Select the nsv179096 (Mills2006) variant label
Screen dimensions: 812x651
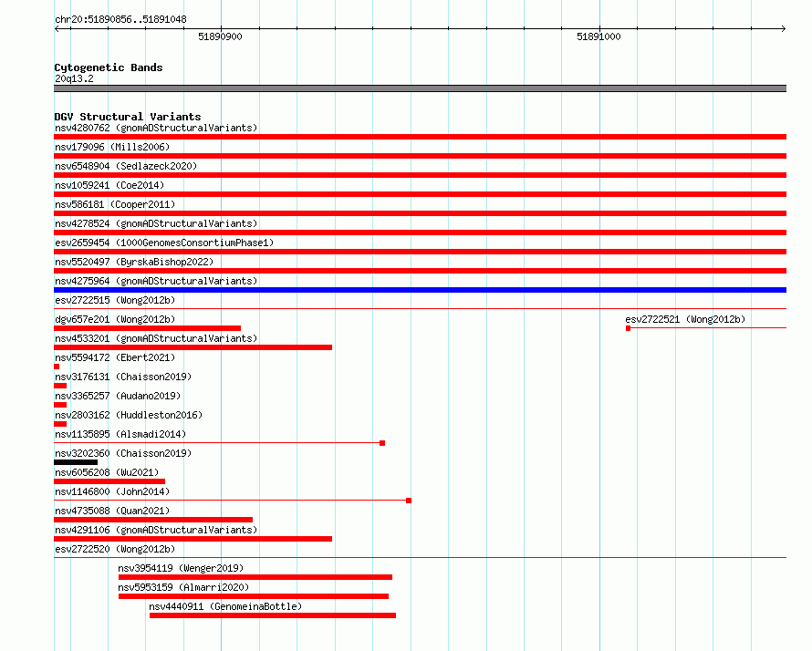(112, 147)
